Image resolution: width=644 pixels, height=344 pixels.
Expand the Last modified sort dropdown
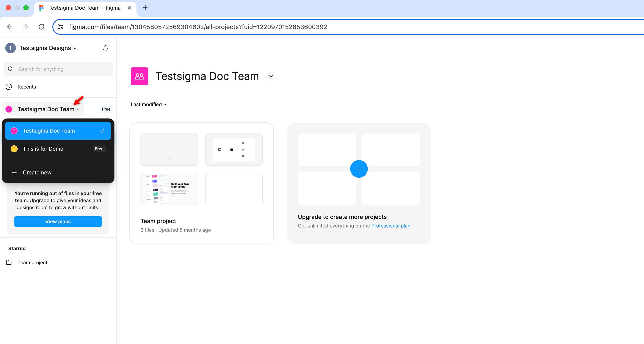pos(148,104)
